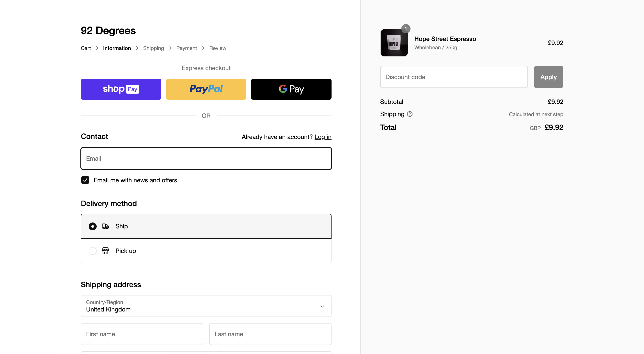Click the Shipping help question mark icon
This screenshot has width=644, height=354.
[x=410, y=114]
